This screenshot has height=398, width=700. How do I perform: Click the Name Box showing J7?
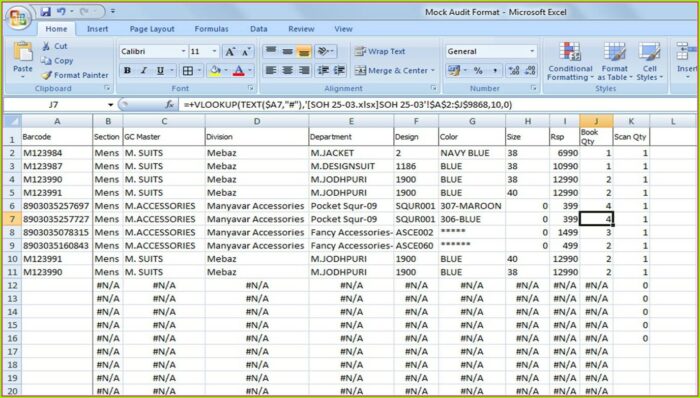(x=55, y=105)
